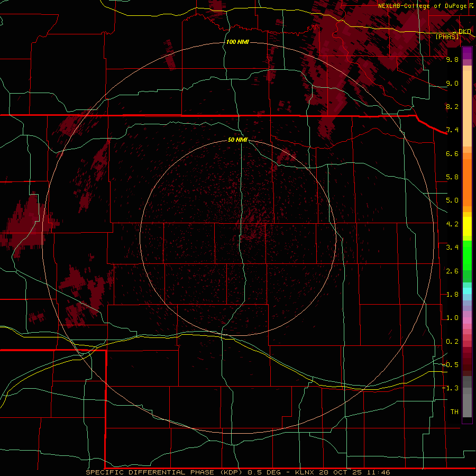The width and height of the screenshot is (476, 476).
Task: Click the 100 NMI range ring label
Action: coord(237,42)
